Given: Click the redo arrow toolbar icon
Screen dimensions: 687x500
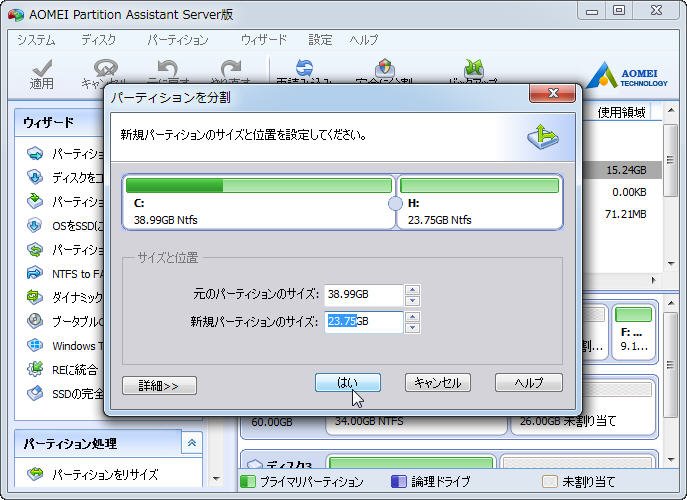Looking at the screenshot, I should pyautogui.click(x=231, y=68).
